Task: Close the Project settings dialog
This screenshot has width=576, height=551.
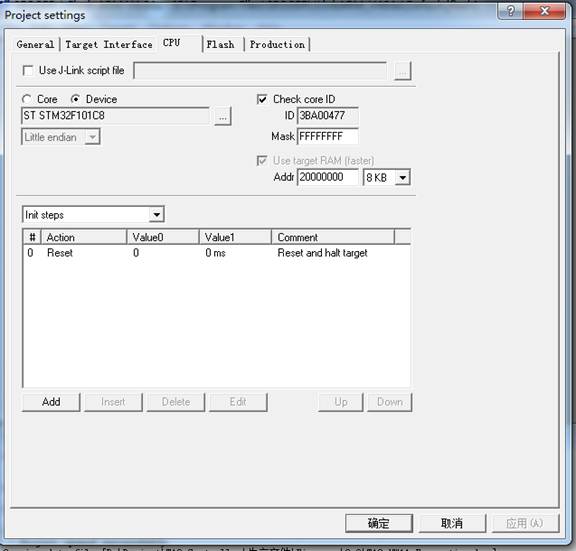Action: click(x=545, y=11)
